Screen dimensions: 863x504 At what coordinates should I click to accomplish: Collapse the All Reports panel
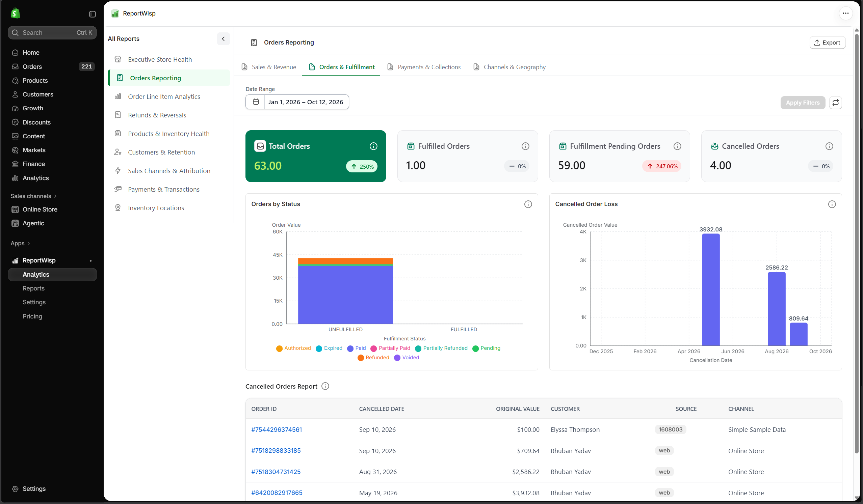pos(223,39)
